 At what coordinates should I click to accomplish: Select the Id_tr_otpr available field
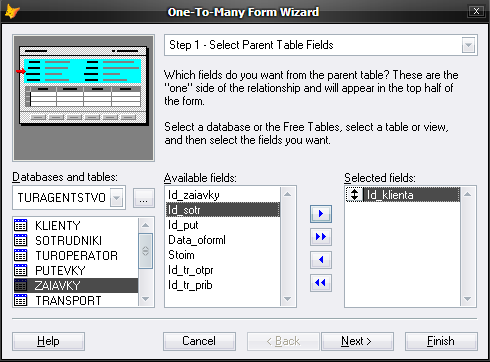223,270
